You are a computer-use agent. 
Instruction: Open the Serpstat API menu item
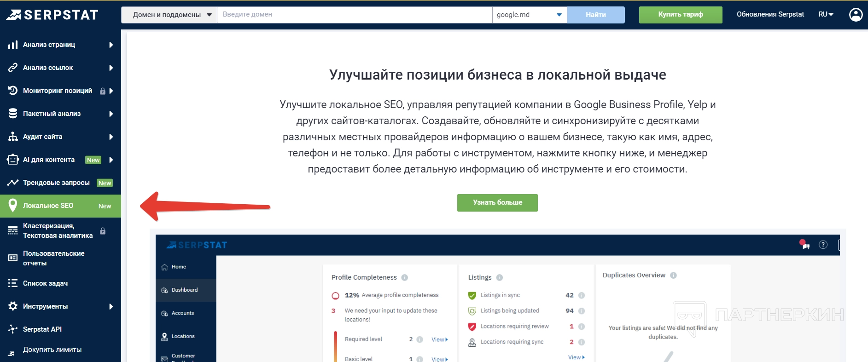(60, 329)
